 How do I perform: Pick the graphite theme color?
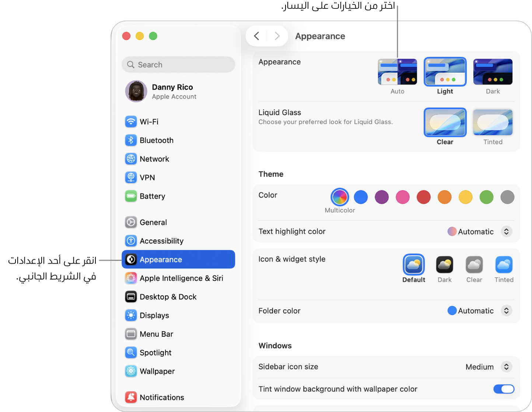point(507,197)
